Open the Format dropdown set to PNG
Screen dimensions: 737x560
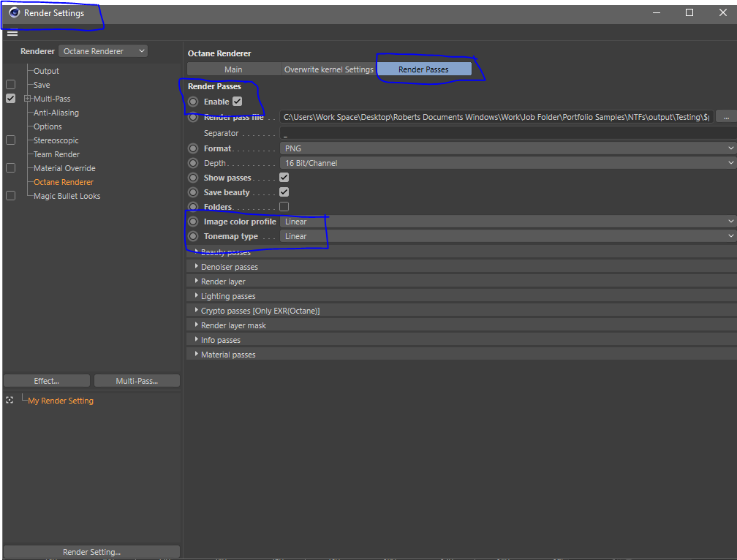(x=508, y=148)
